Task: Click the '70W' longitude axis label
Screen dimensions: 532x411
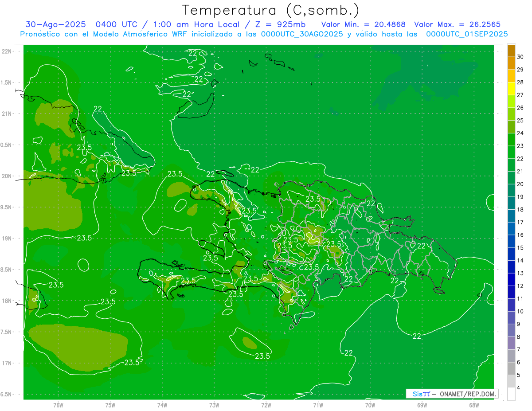Action: click(370, 405)
